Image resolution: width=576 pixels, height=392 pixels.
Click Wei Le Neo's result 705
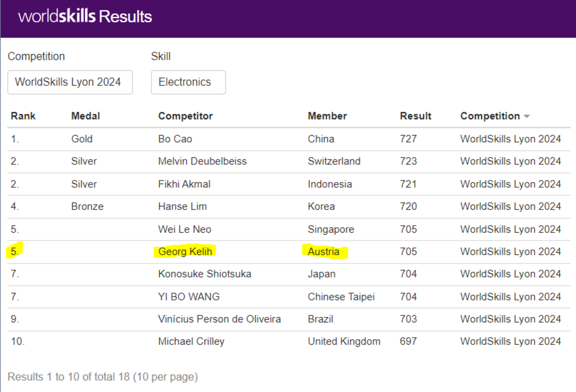(x=408, y=229)
